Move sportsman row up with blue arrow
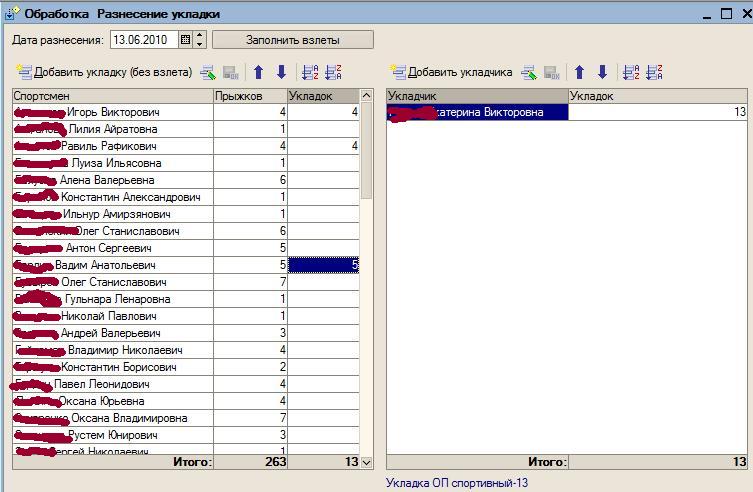This screenshot has width=753, height=492. (258, 72)
